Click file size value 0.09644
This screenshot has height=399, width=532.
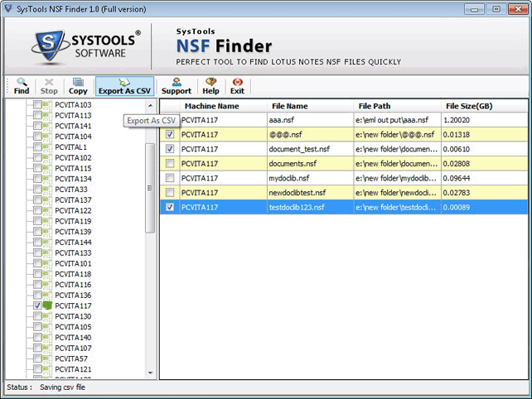coord(457,178)
